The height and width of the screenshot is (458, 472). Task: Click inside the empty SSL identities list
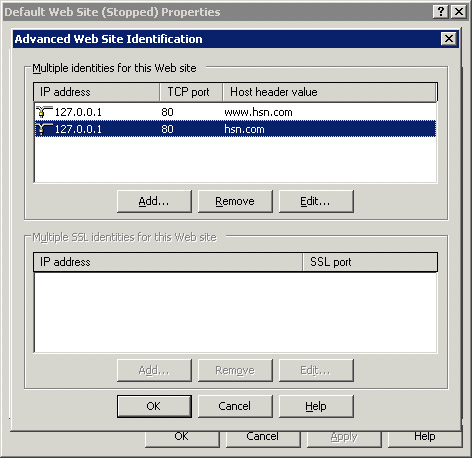point(235,312)
